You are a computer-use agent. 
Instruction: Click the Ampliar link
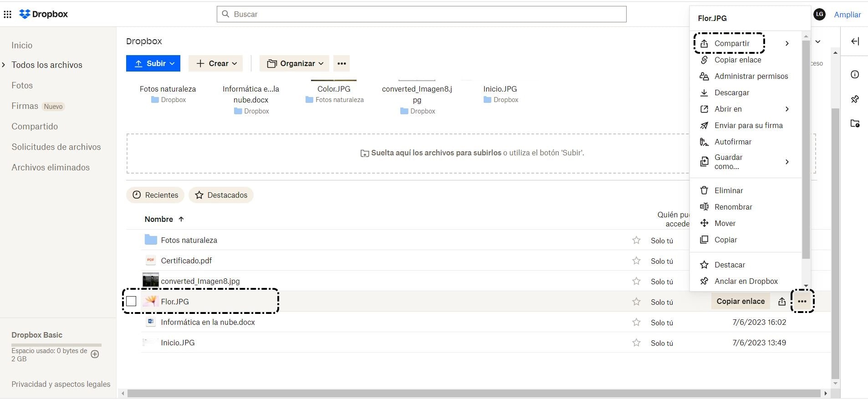tap(847, 15)
